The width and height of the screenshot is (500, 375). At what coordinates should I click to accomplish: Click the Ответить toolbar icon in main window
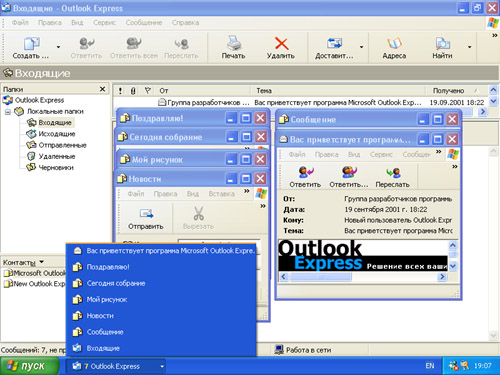86,44
